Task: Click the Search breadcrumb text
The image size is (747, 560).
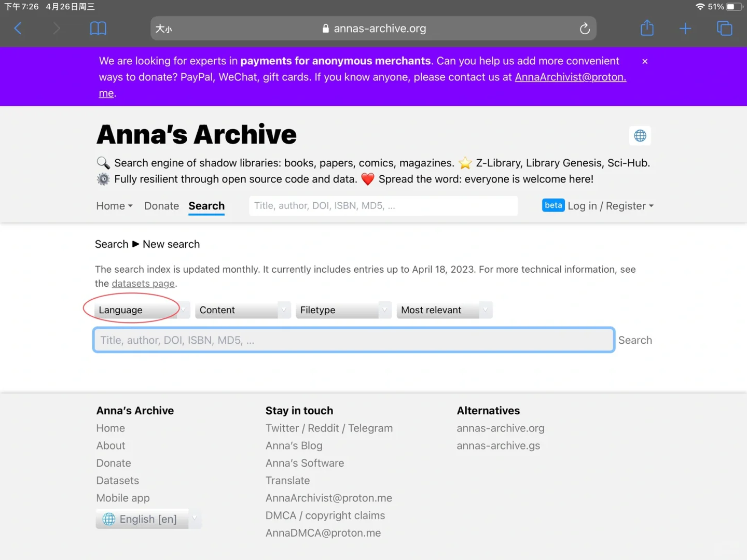Action: pos(112,244)
